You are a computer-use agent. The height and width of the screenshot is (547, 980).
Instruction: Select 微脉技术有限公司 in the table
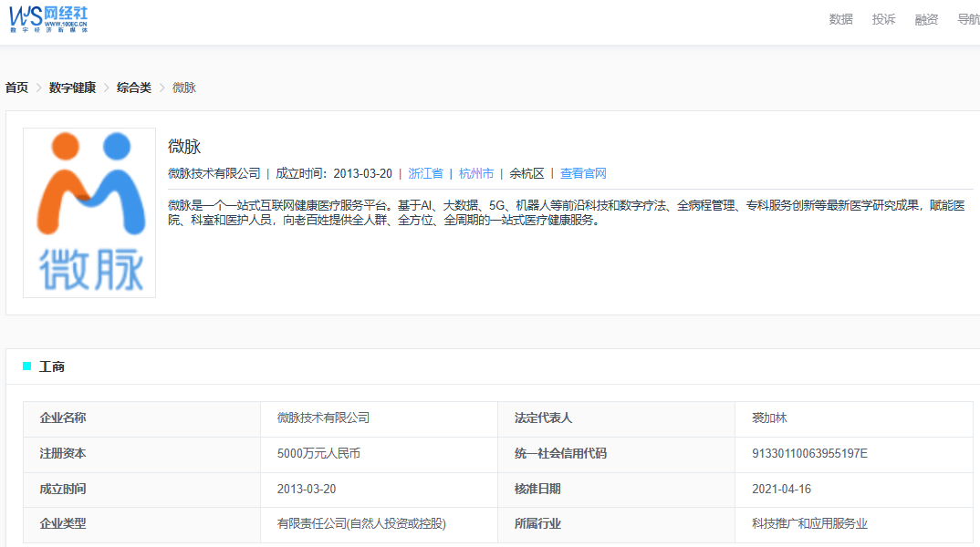323,418
